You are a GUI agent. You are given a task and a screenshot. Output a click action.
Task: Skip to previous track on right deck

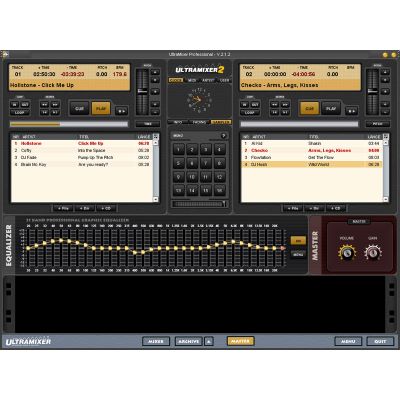[274, 113]
